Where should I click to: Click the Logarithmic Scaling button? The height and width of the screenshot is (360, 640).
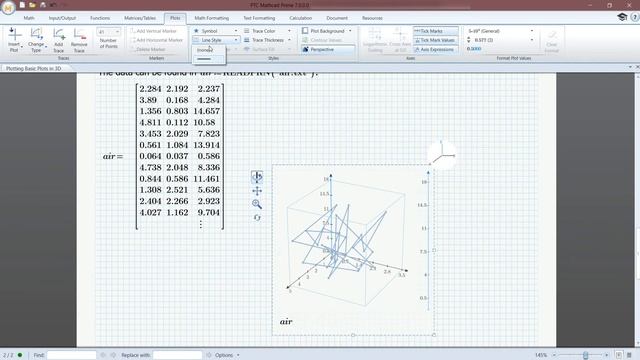coord(375,40)
